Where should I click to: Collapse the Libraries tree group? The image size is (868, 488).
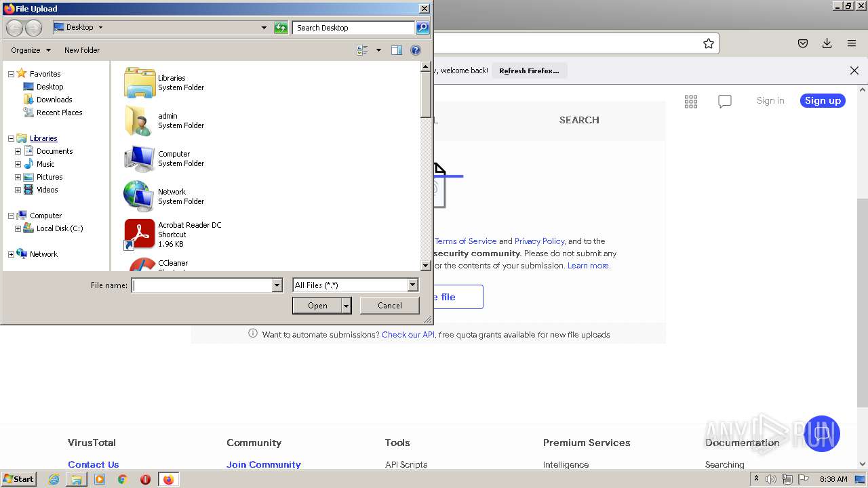point(11,138)
